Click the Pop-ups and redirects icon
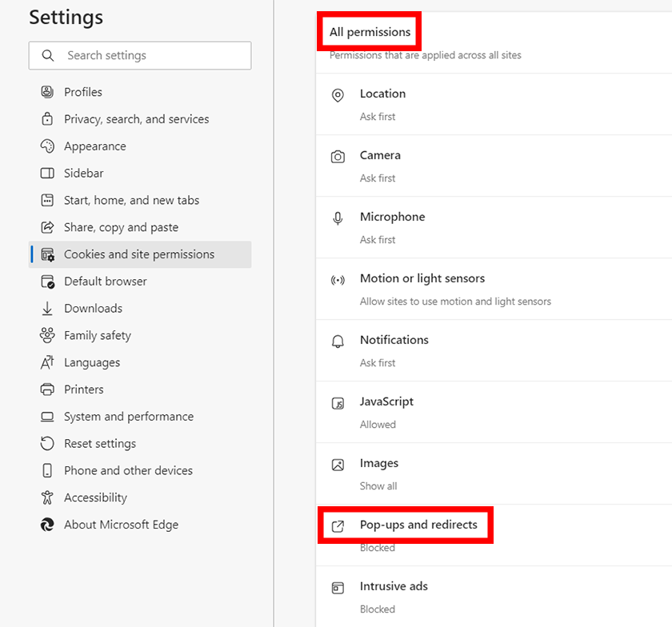The image size is (672, 627). pos(338,525)
